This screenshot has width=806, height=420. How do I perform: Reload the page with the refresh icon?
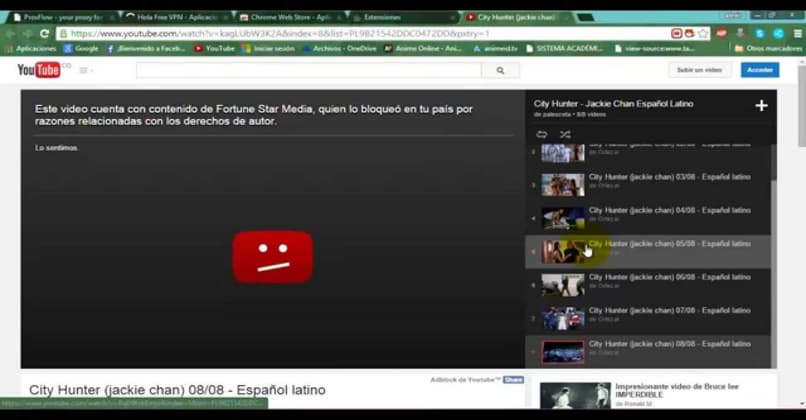point(44,33)
